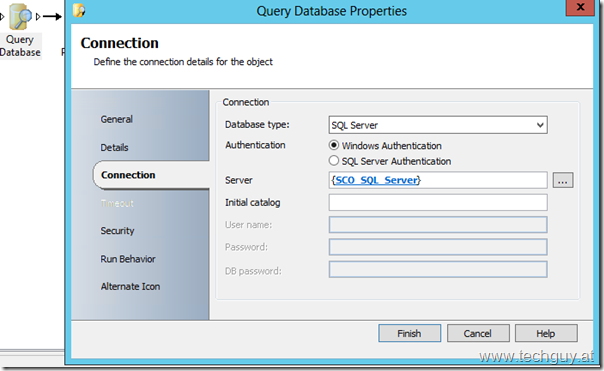Open the Security tab
The image size is (604, 371).
117,231
